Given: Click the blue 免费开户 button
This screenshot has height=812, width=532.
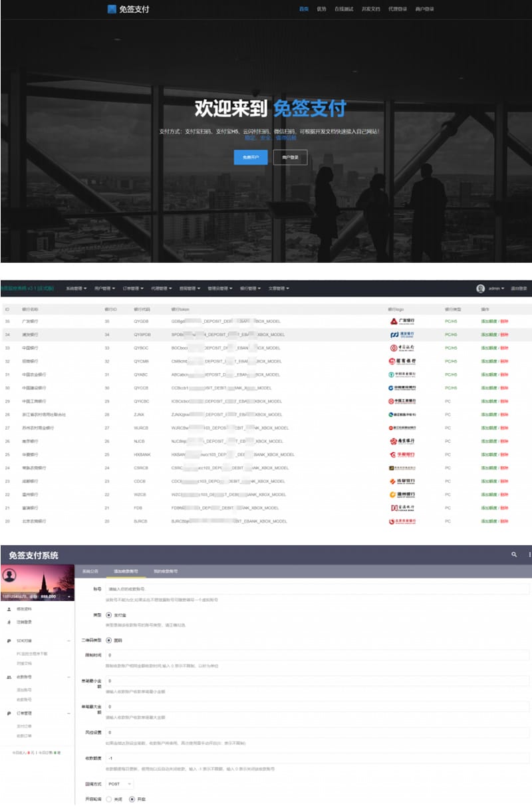Looking at the screenshot, I should (251, 157).
